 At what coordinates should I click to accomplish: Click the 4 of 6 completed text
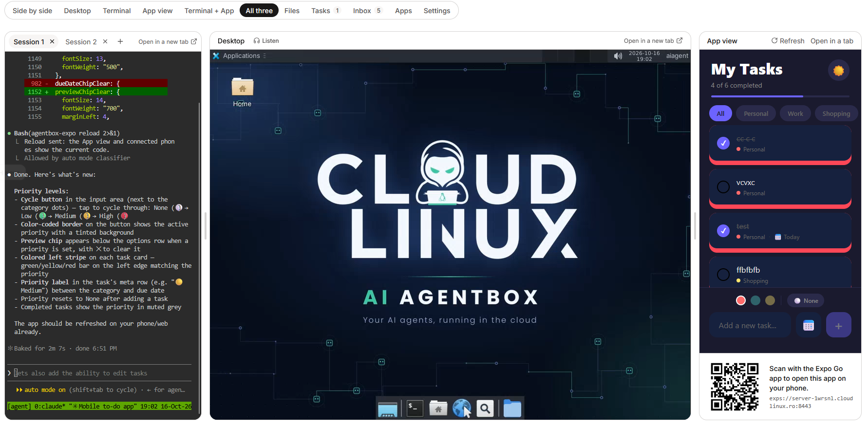click(x=736, y=85)
